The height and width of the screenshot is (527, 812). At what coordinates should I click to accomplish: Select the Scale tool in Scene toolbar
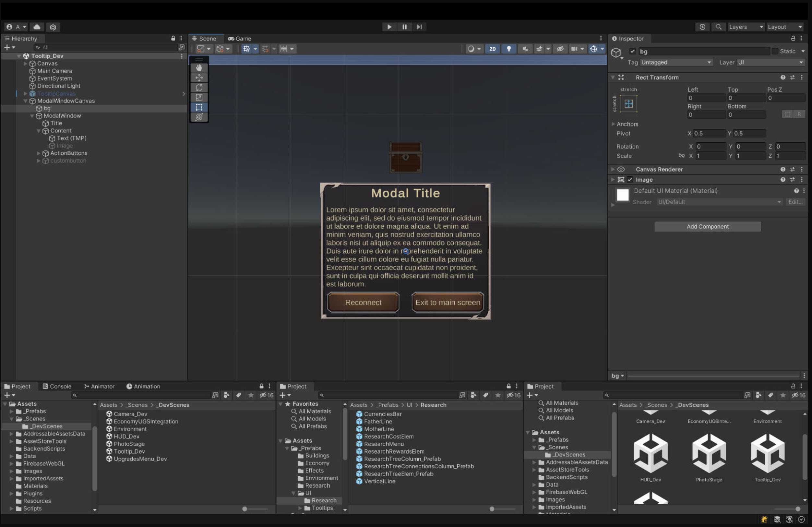[199, 98]
